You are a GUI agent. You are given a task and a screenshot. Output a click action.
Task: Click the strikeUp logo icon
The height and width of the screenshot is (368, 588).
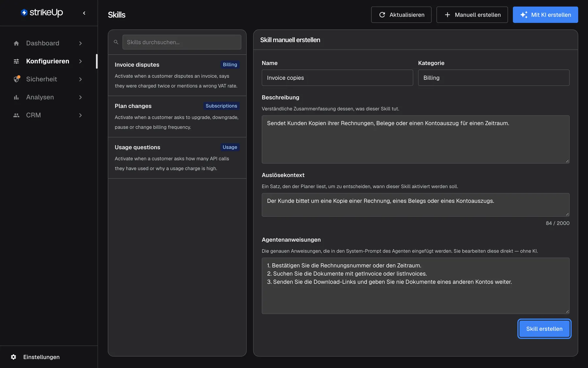click(x=24, y=13)
